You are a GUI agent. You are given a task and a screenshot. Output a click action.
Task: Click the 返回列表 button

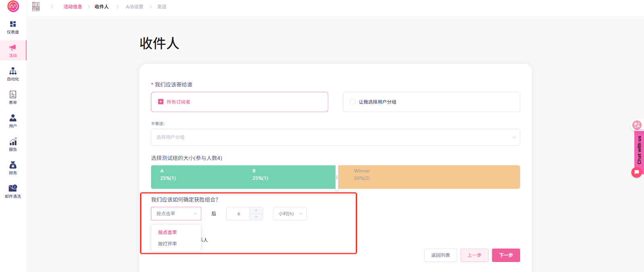[440, 255]
